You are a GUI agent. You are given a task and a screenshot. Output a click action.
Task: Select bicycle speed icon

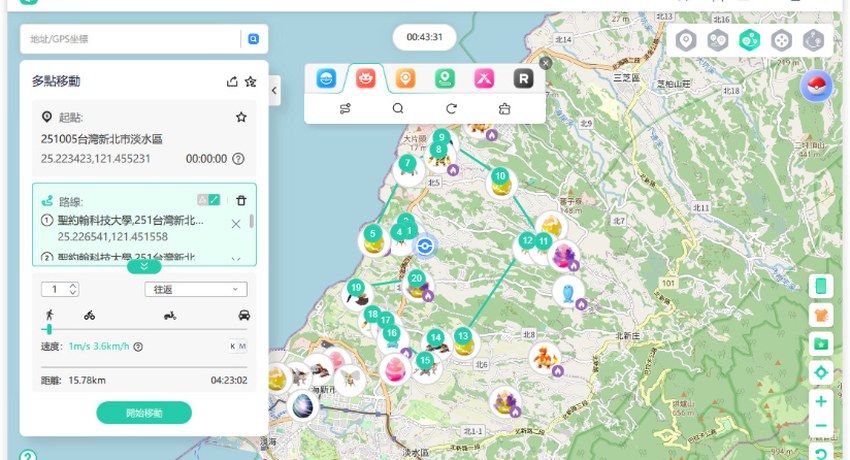click(x=89, y=315)
